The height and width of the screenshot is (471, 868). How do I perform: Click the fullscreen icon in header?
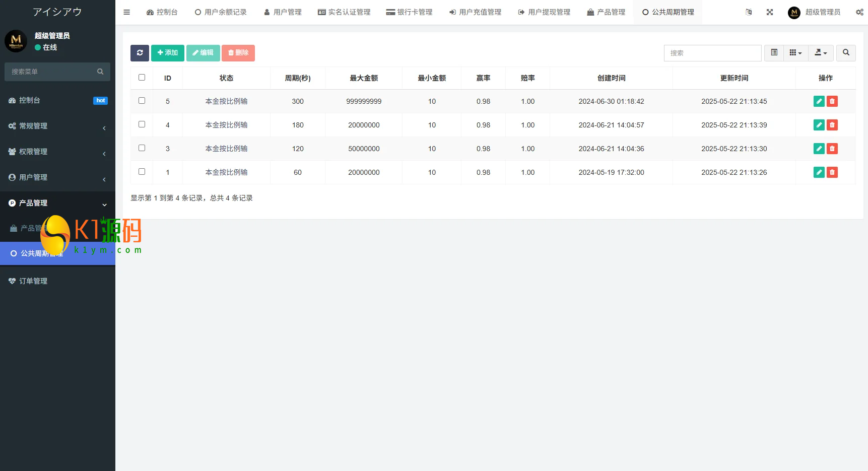(770, 12)
